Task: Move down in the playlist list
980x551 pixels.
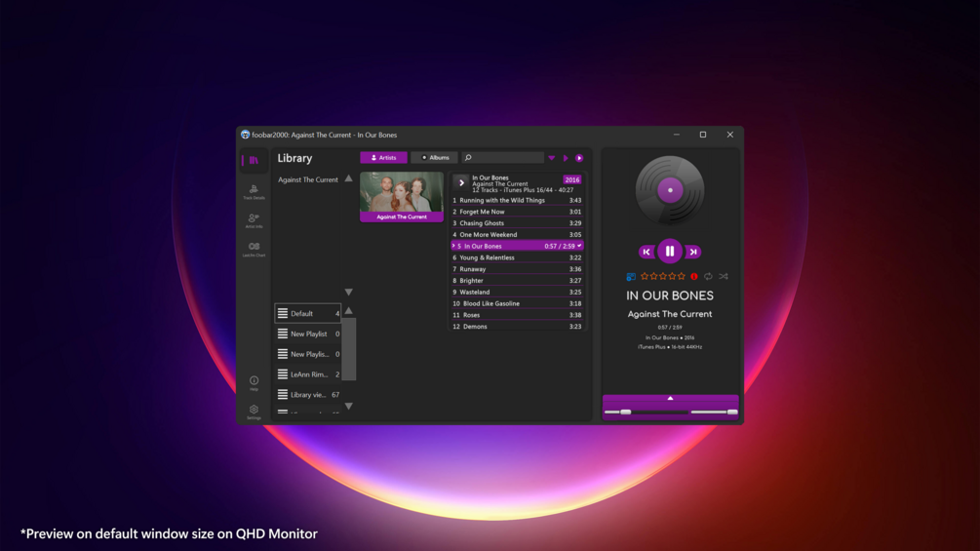Action: [x=349, y=406]
